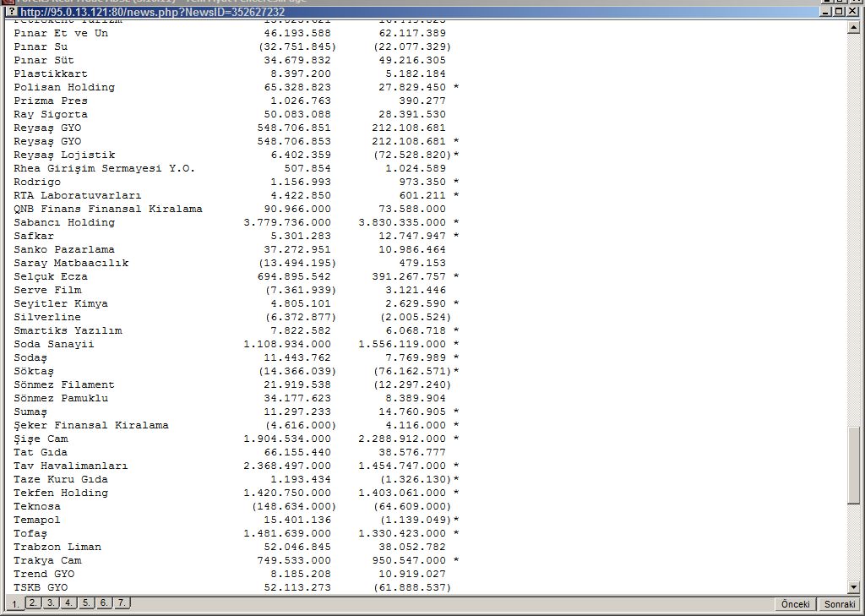Switch to page tab 5
Screen dimensions: 865x616
[x=86, y=602]
